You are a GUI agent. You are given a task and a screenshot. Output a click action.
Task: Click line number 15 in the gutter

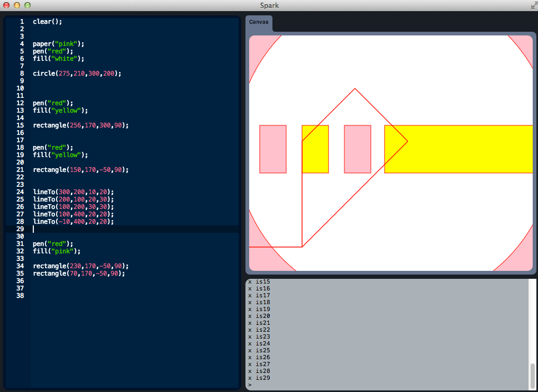[x=21, y=125]
